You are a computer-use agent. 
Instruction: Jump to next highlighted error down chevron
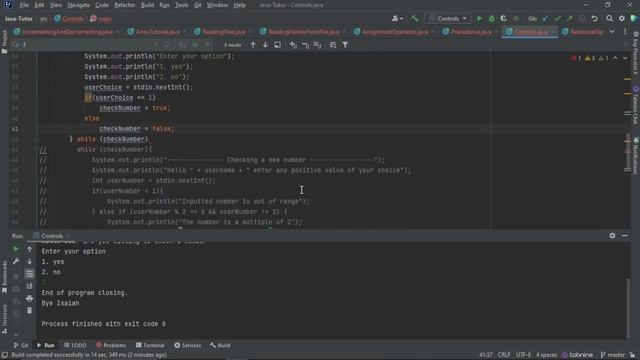point(625,58)
